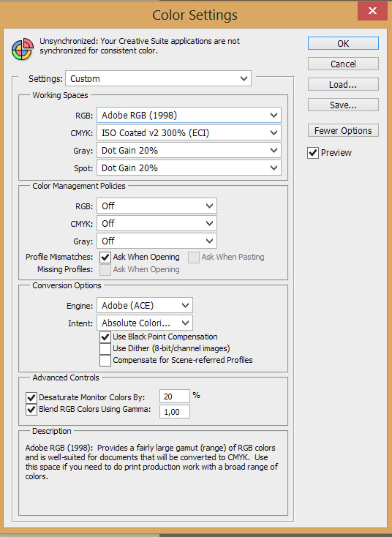Open the RGB color management policy dropdown
This screenshot has width=392, height=537.
click(157, 206)
